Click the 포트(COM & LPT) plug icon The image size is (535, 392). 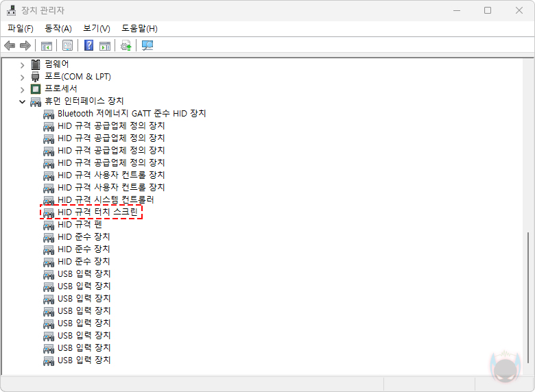(x=36, y=77)
